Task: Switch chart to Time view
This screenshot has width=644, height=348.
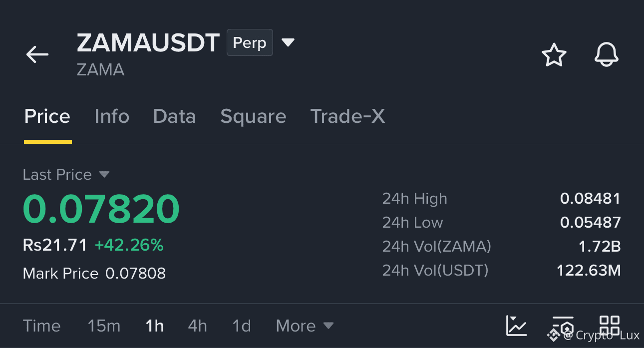Action: click(41, 326)
